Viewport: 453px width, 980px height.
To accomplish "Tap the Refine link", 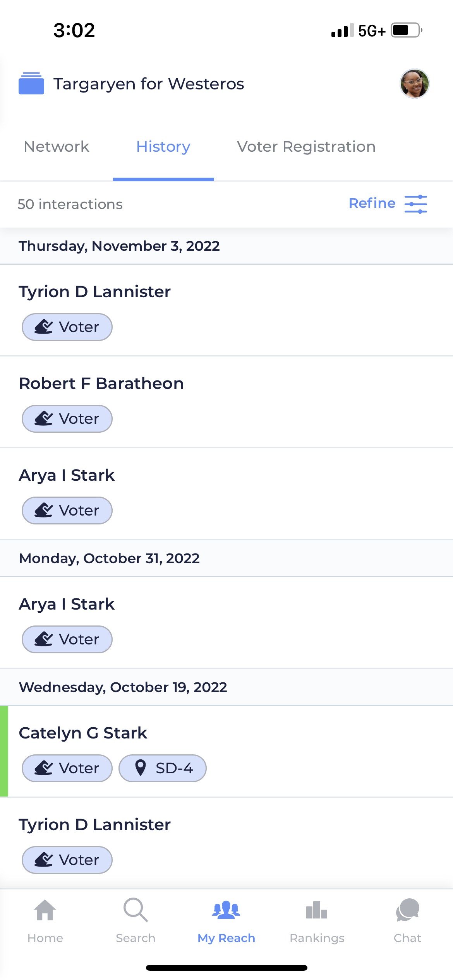I will pyautogui.click(x=372, y=203).
